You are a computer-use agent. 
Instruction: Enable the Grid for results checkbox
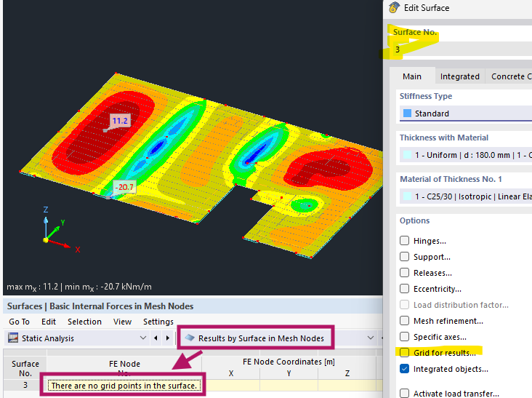pos(405,353)
